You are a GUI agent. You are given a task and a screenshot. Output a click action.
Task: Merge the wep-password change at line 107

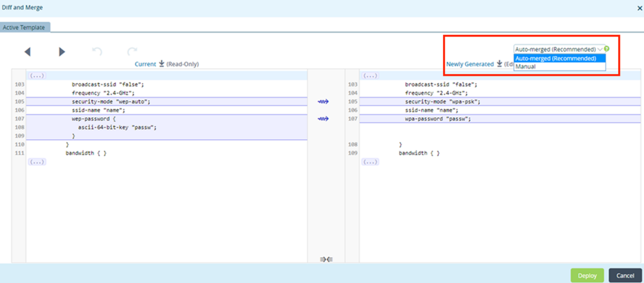click(324, 119)
